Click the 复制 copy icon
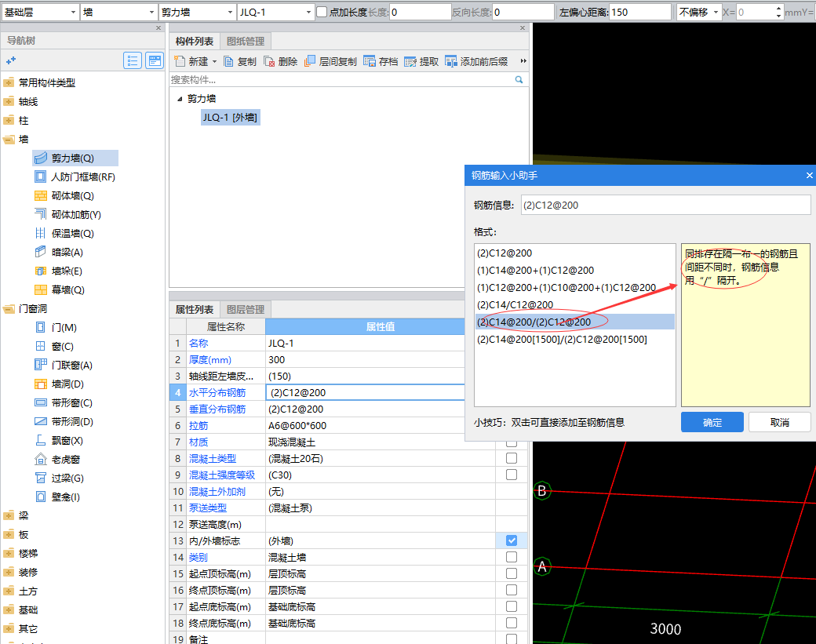 tap(228, 61)
